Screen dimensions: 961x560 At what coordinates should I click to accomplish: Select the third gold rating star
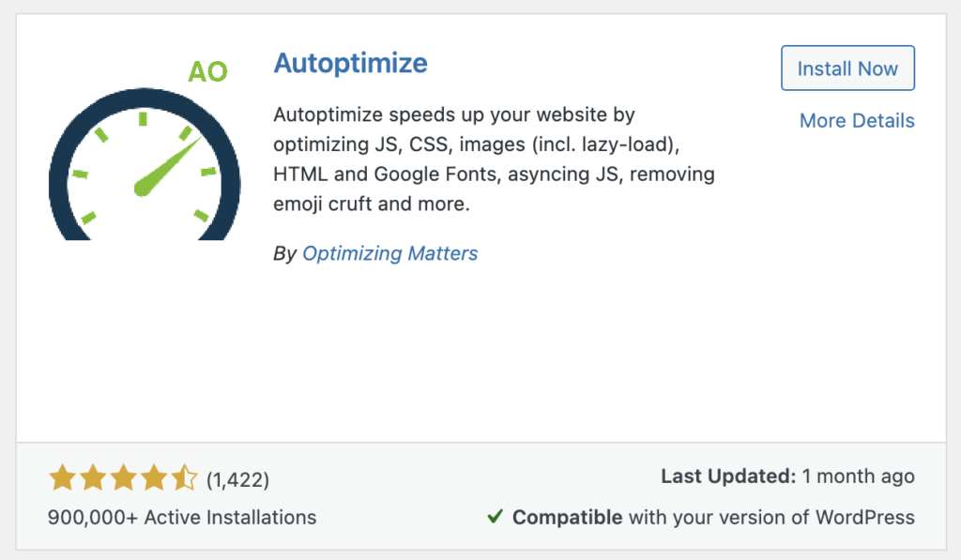124,478
